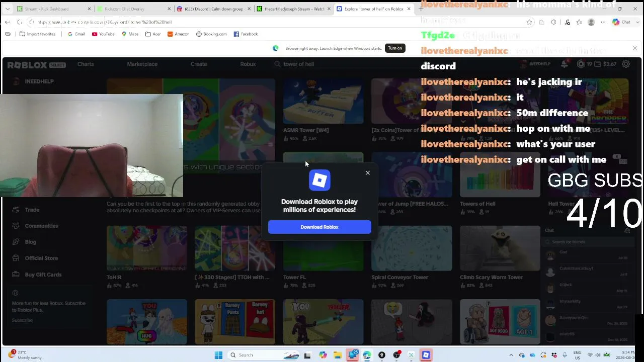Open the Tower FL game thumbnail
This screenshot has height=362, width=644.
pyautogui.click(x=323, y=248)
